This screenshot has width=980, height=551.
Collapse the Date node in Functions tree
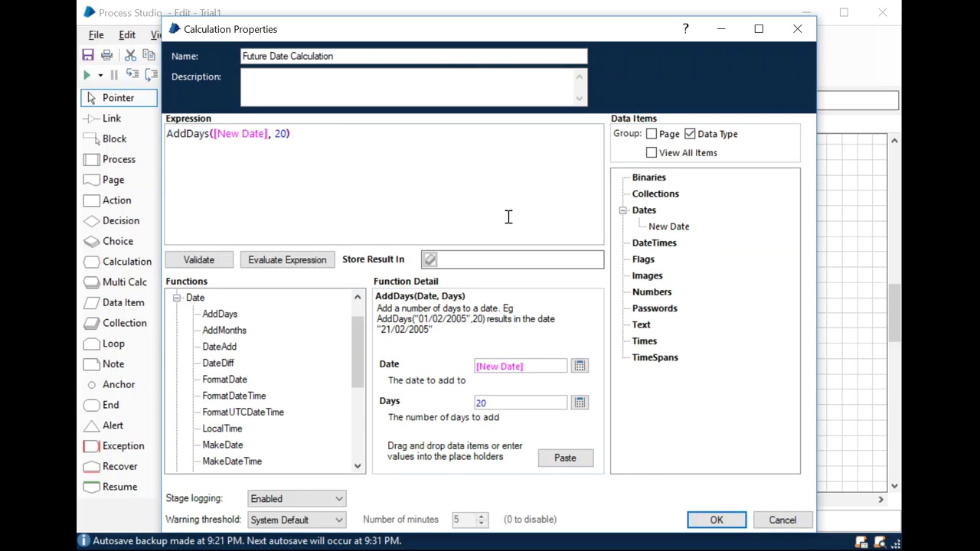click(x=177, y=298)
